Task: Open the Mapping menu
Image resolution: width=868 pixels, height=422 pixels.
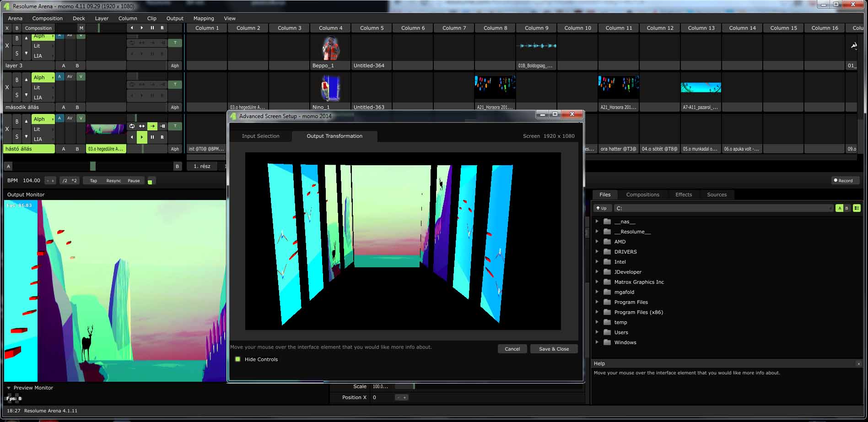Action: [x=203, y=18]
